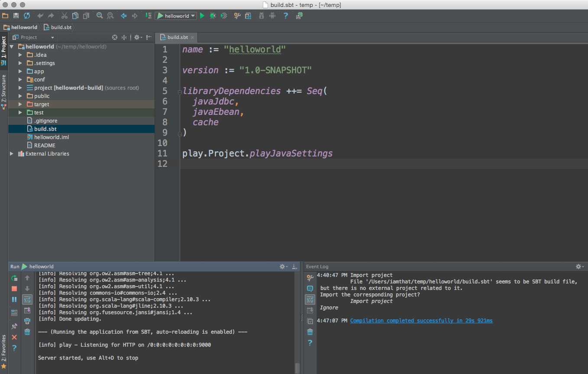Click the Redo arrow in toolbar

pyautogui.click(x=51, y=16)
